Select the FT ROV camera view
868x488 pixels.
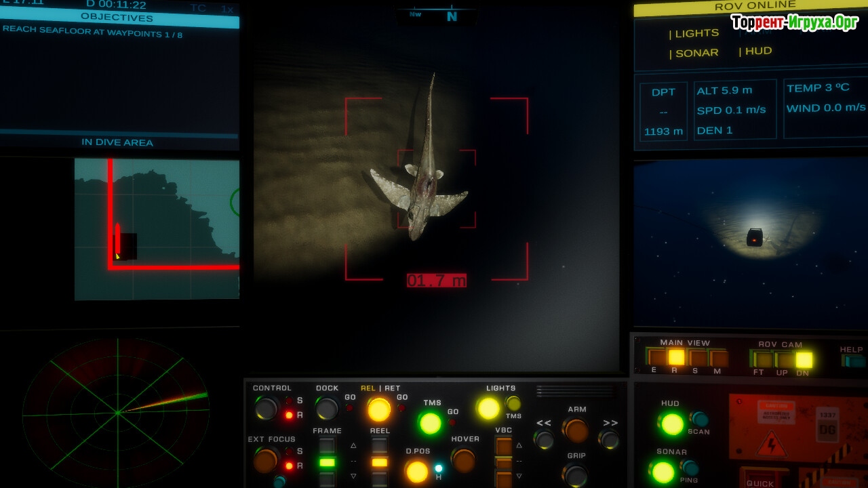tap(764, 359)
